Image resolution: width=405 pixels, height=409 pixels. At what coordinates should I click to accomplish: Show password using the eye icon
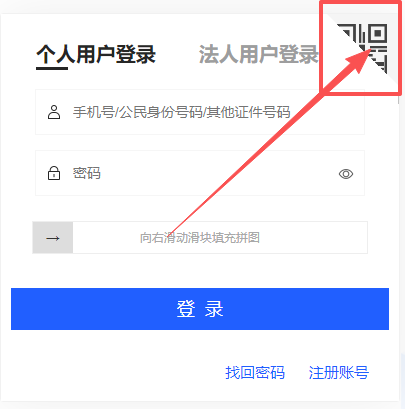(x=346, y=174)
